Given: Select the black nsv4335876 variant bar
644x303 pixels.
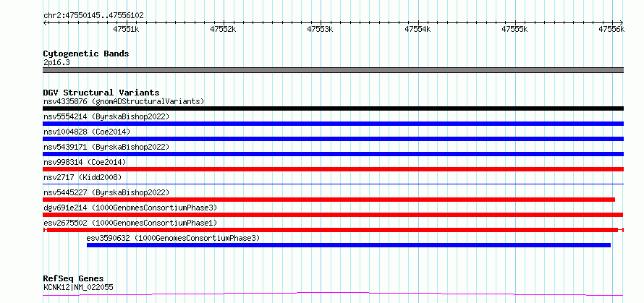Looking at the screenshot, I should click(x=333, y=108).
